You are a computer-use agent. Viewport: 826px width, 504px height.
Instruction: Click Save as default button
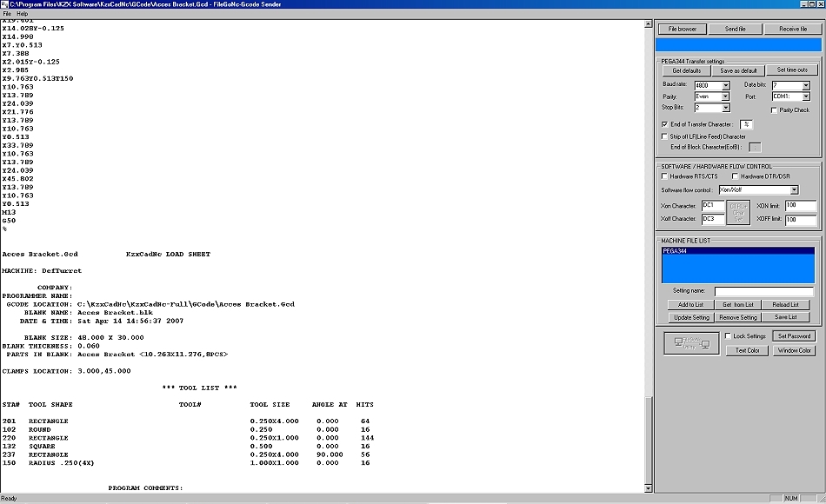coord(738,70)
